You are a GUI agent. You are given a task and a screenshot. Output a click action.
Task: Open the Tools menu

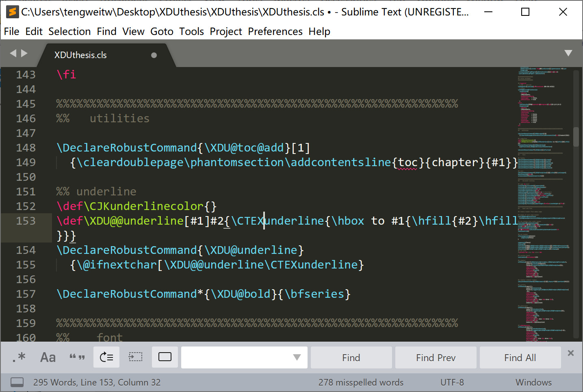click(x=191, y=31)
